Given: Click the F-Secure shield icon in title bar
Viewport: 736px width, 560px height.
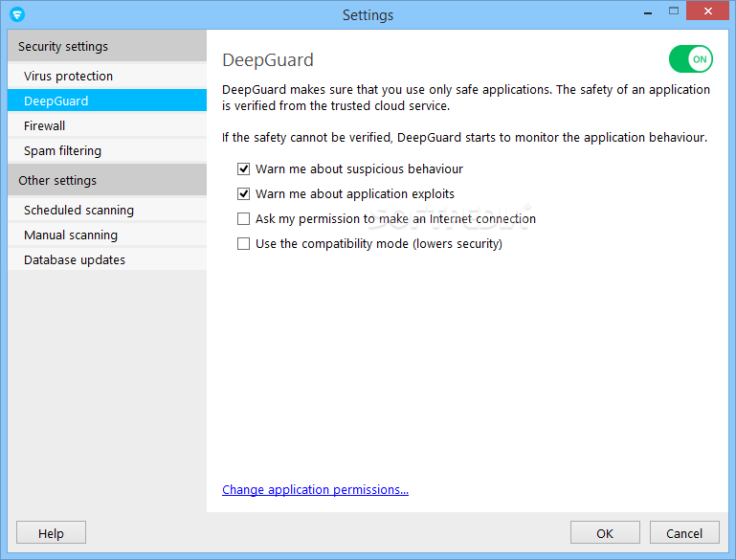Looking at the screenshot, I should click(x=17, y=14).
